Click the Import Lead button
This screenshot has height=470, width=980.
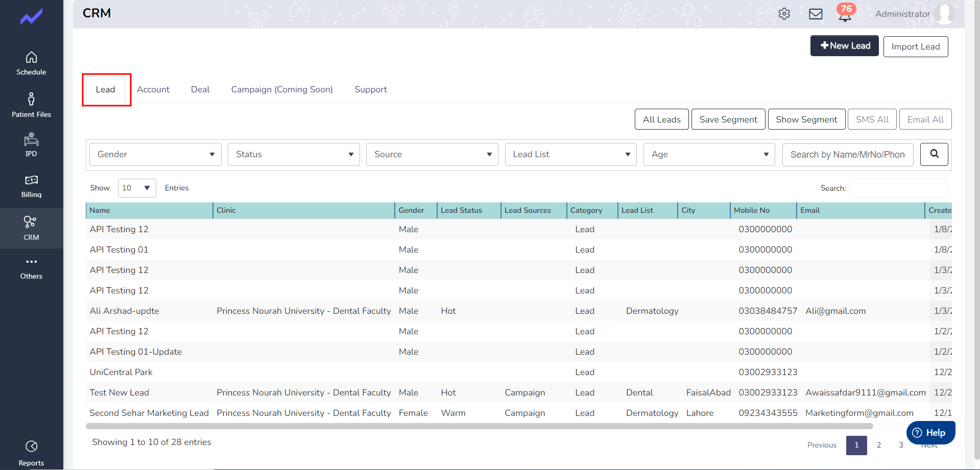click(916, 46)
